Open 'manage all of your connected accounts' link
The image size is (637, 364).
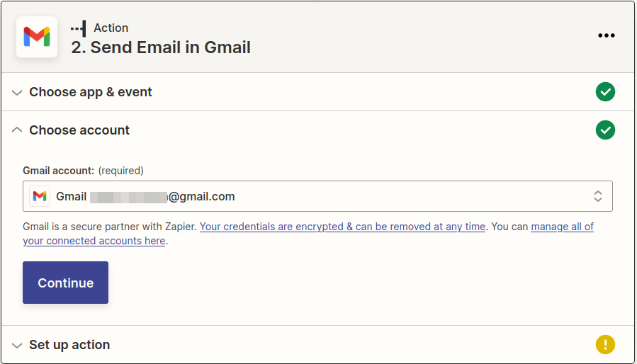(562, 227)
